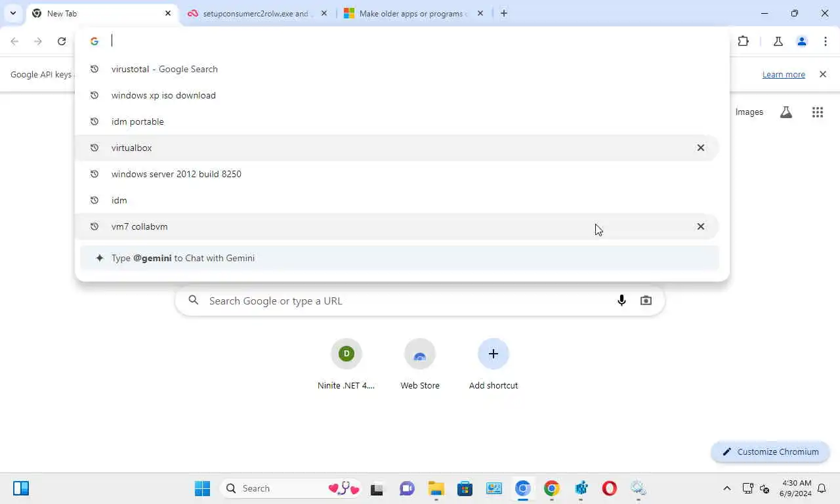Open Google Chrome from taskbar
The width and height of the screenshot is (840, 504).
tap(551, 488)
